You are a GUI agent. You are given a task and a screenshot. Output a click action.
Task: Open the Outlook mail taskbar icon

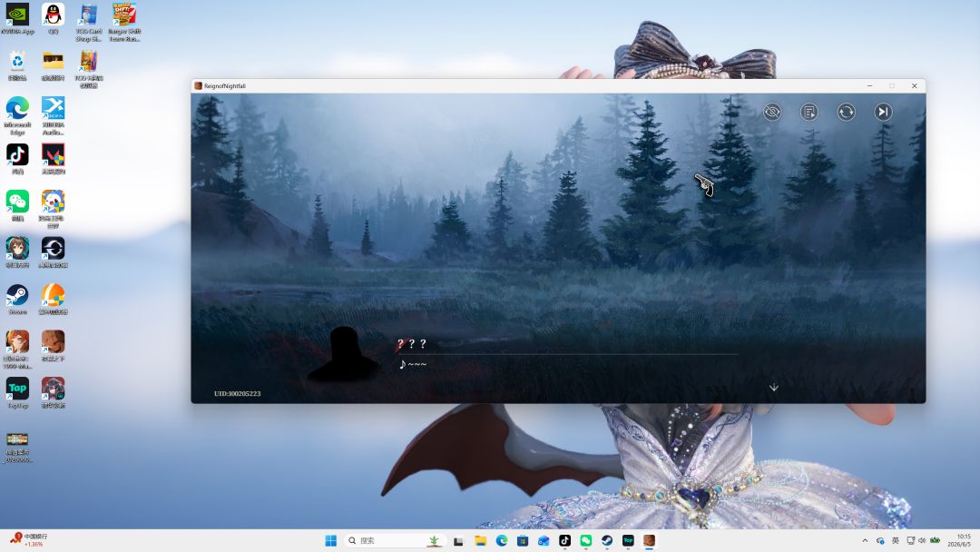coord(544,541)
